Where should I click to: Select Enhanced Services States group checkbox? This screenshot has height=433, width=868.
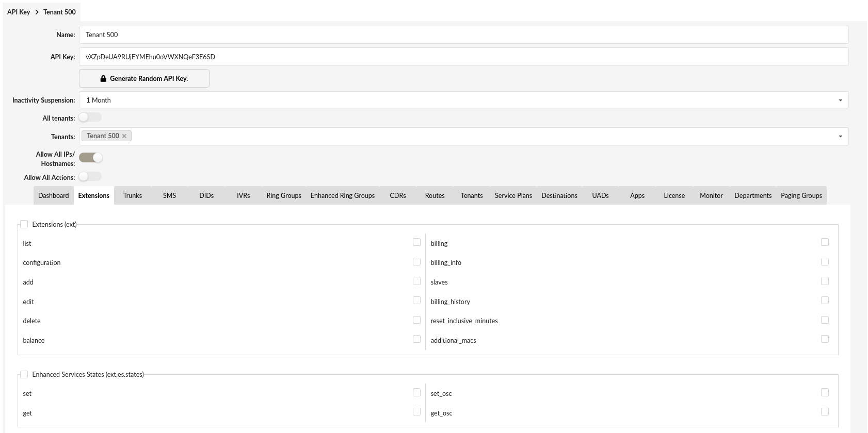[24, 374]
